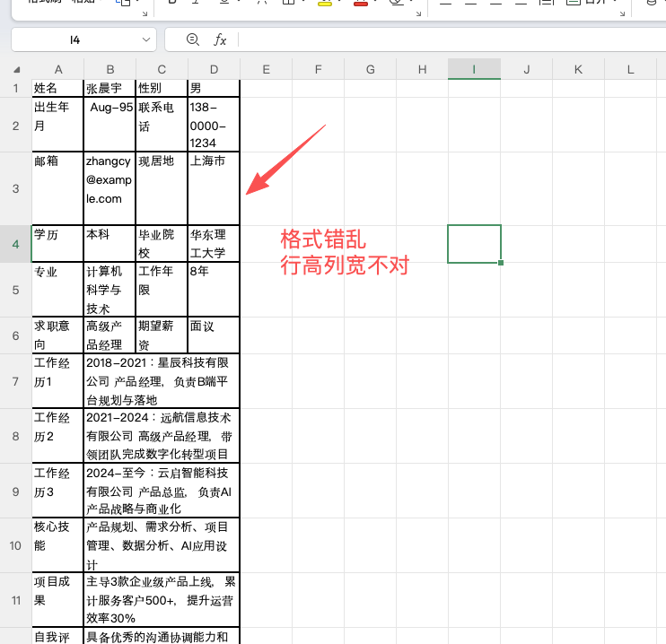Image resolution: width=666 pixels, height=644 pixels.
Task: Select column F header
Action: pyautogui.click(x=318, y=69)
